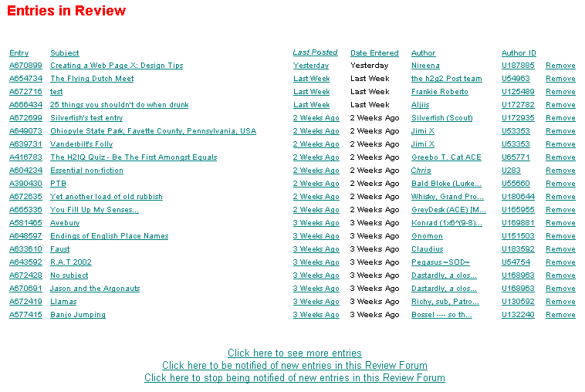
Task: Remove the 'Banjo Jumping' entry
Action: 560,314
